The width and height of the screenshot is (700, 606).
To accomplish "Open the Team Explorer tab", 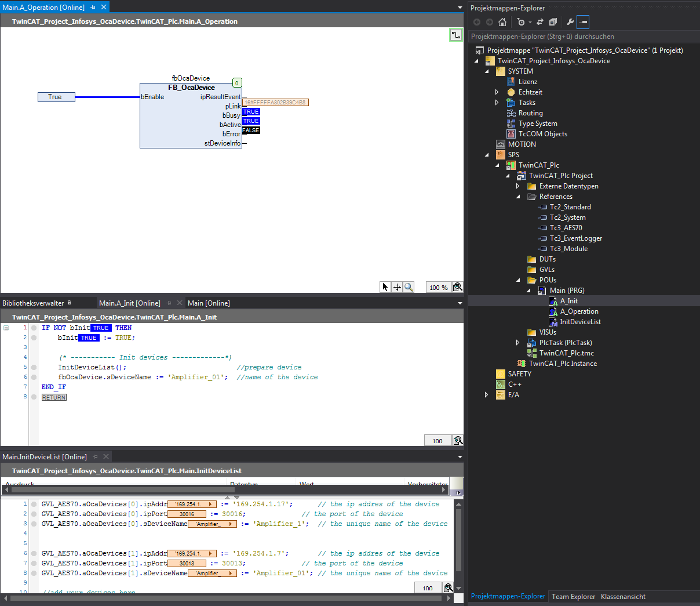I will click(x=573, y=597).
